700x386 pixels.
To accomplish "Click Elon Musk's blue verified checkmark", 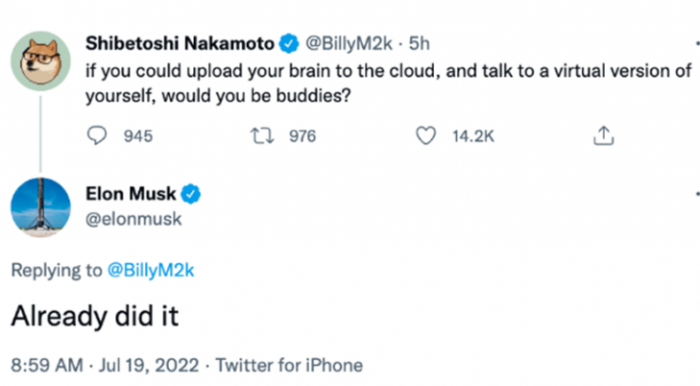I will coord(191,194).
